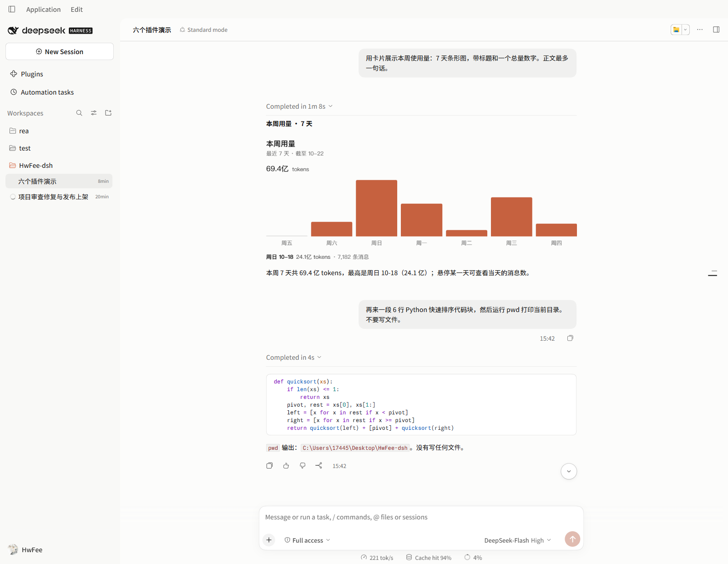Open the 项目审查修复与发布上架 session
Image resolution: width=728 pixels, height=564 pixels.
point(59,196)
